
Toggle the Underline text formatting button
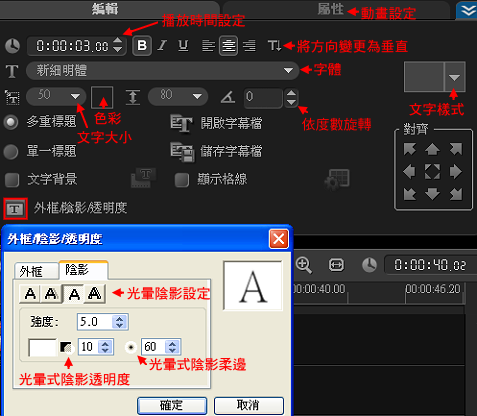coord(183,45)
